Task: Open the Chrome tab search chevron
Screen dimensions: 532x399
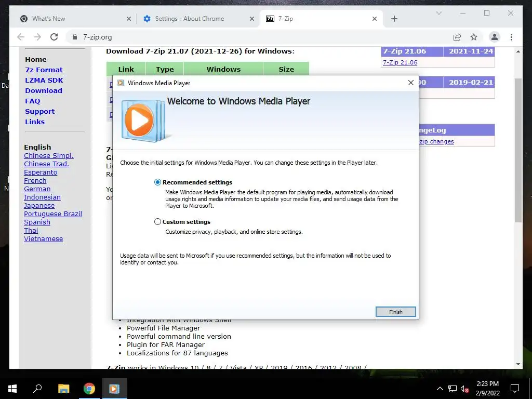Action: [438, 13]
